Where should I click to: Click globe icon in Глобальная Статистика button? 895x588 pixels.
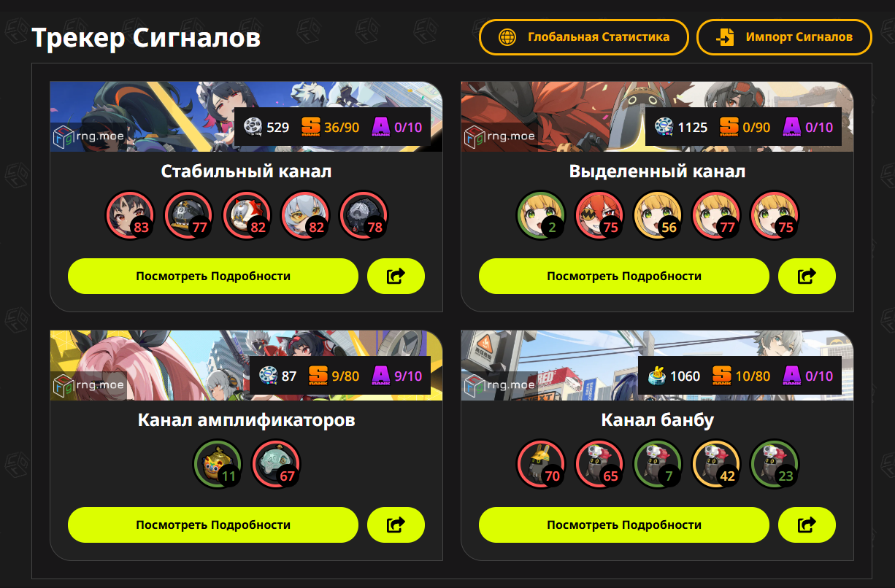[507, 37]
